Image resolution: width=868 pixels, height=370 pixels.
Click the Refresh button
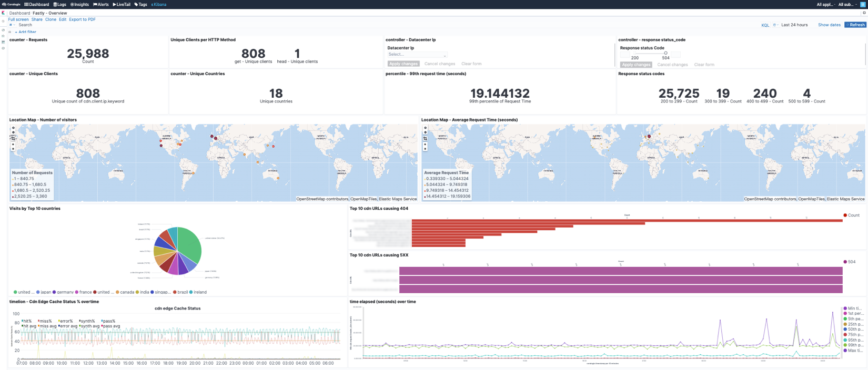855,25
